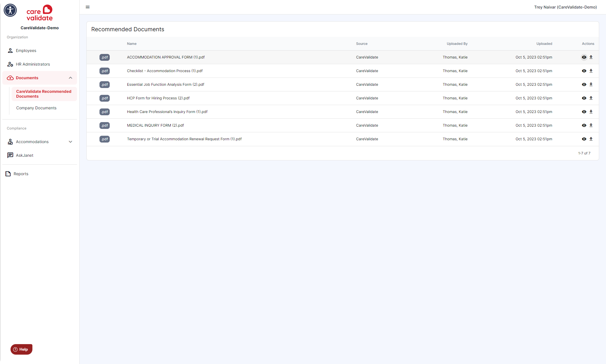This screenshot has height=364, width=606.
Task: Click the Source column header
Action: point(362,44)
